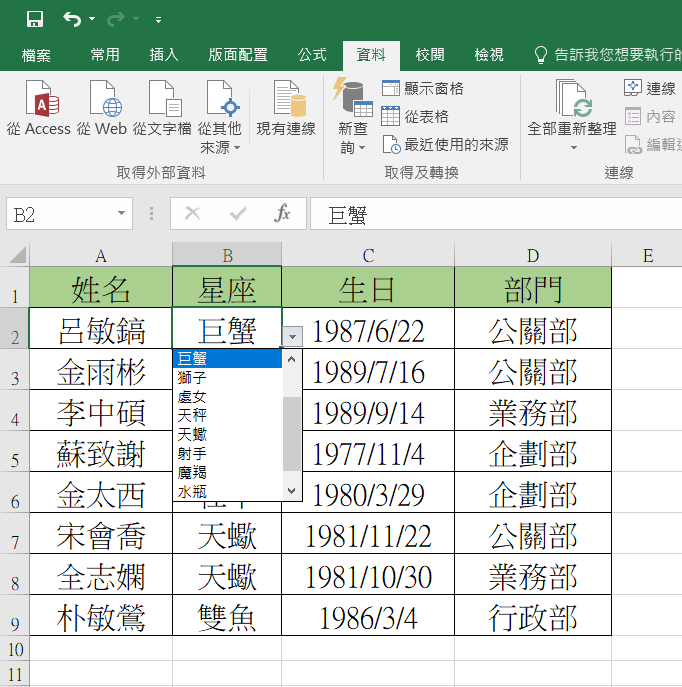Click the 從表格 button
This screenshot has height=687, width=682.
[x=415, y=116]
